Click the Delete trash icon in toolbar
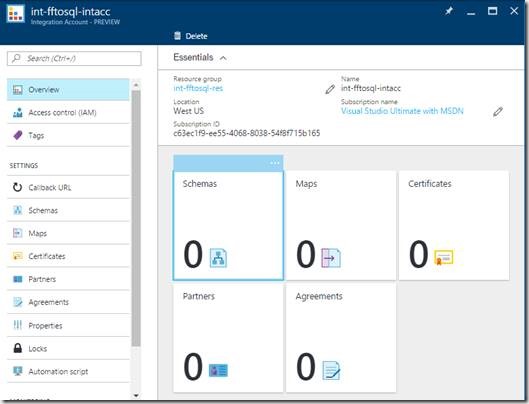 [177, 36]
